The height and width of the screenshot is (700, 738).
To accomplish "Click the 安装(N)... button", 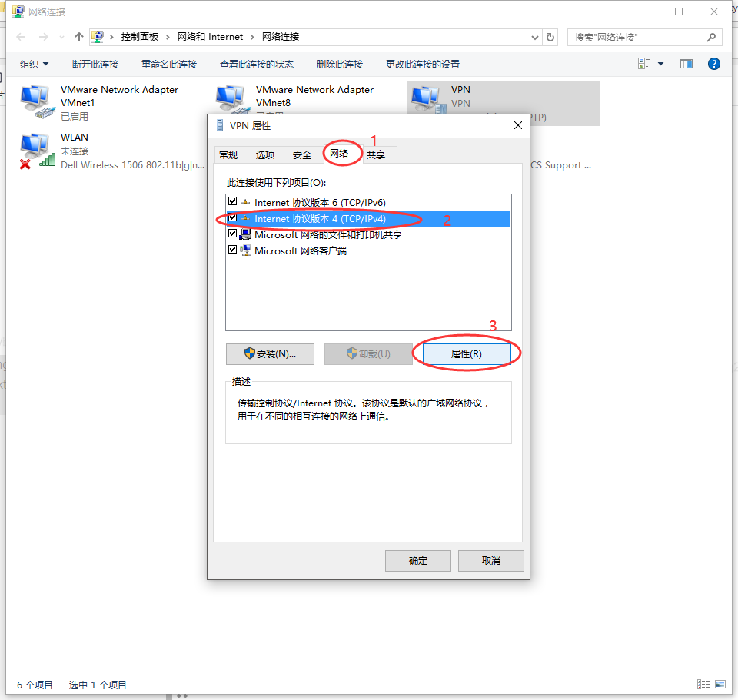I will pyautogui.click(x=270, y=353).
